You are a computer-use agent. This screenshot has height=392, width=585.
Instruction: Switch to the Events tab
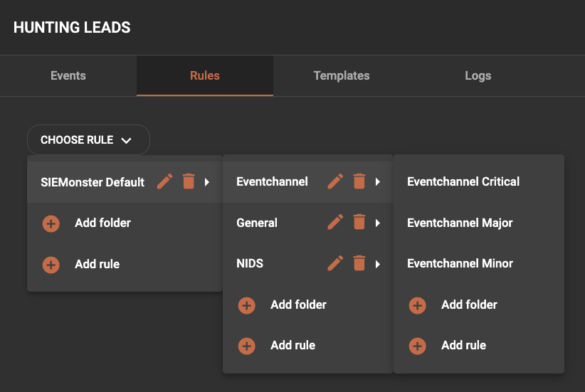coord(68,75)
